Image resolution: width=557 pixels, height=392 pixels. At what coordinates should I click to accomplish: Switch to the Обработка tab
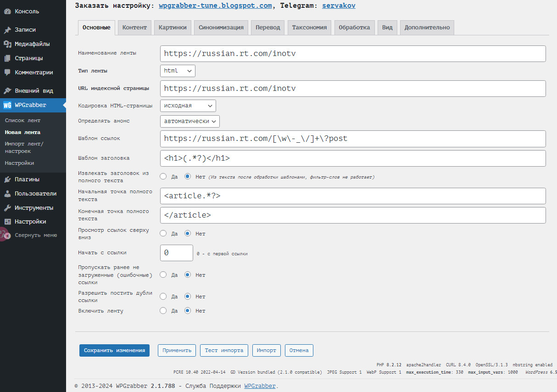(355, 28)
